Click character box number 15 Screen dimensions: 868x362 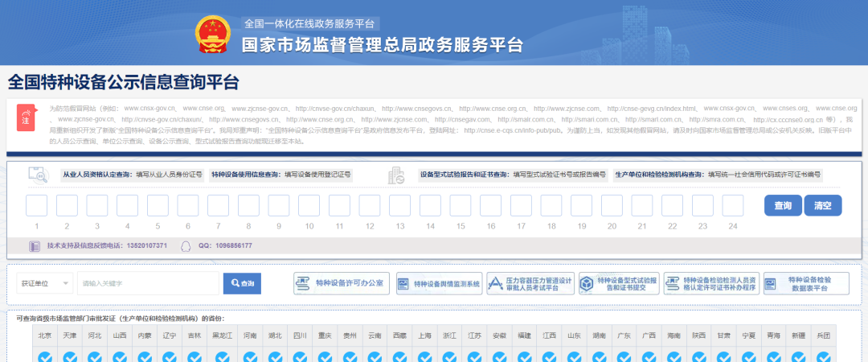tap(460, 205)
